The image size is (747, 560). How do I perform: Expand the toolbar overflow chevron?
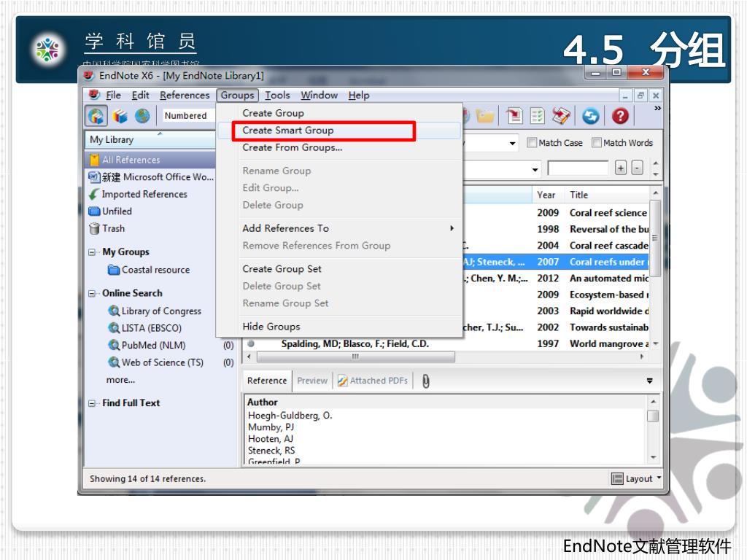[657, 109]
